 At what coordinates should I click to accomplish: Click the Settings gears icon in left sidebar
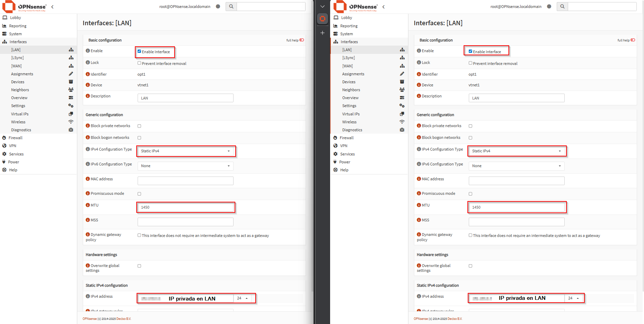[71, 106]
